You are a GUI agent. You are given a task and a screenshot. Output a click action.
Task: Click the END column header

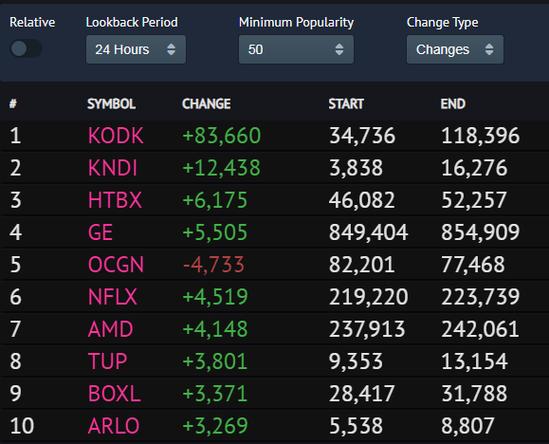[x=453, y=104]
